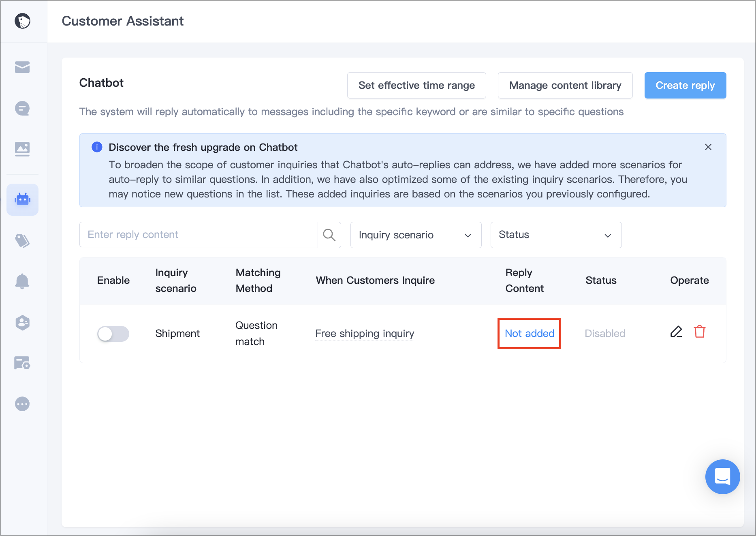Open the chat bubble sidebar icon

[22, 108]
